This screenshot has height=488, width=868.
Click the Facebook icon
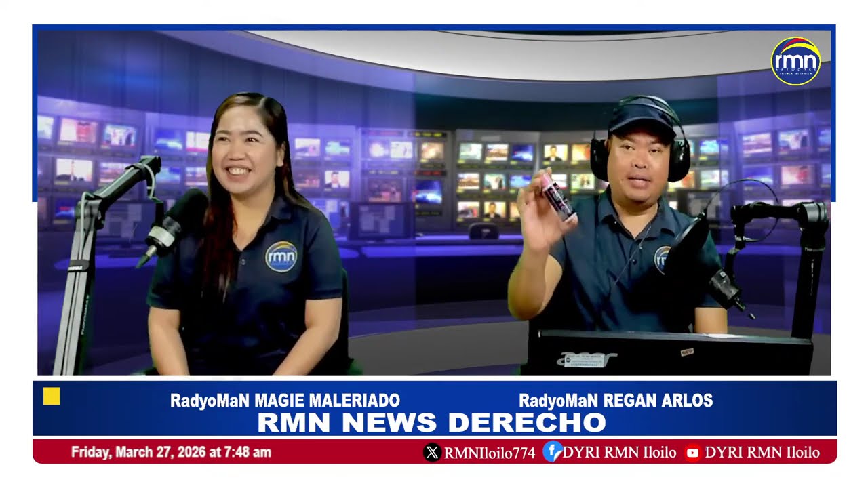coord(552,451)
